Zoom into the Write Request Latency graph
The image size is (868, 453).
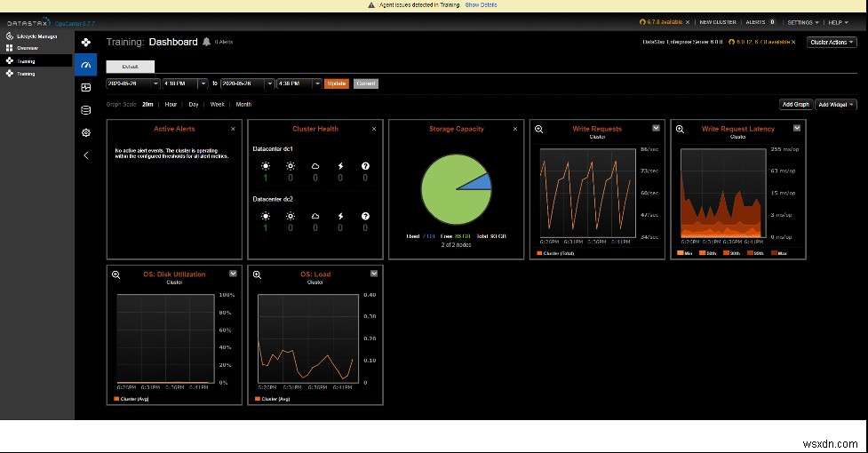point(680,129)
